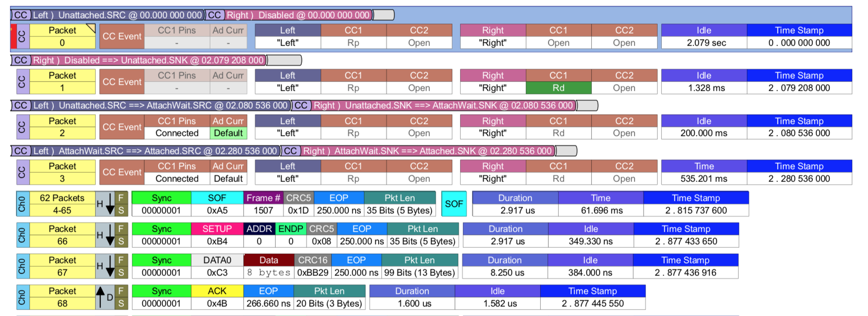Screen dimensions: 868x316
Task: Expand the 8 bytes Data field
Action: [268, 272]
